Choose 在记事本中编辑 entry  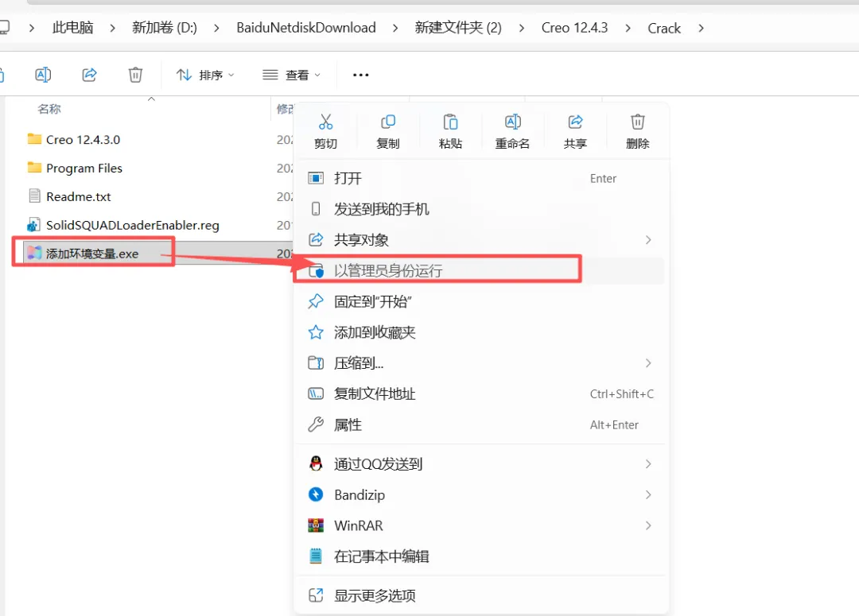[x=481, y=556]
